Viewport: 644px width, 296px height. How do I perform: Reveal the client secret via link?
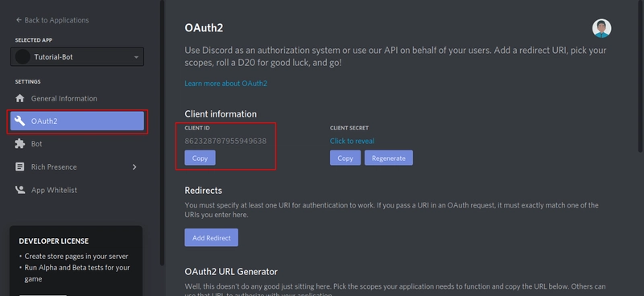point(352,142)
